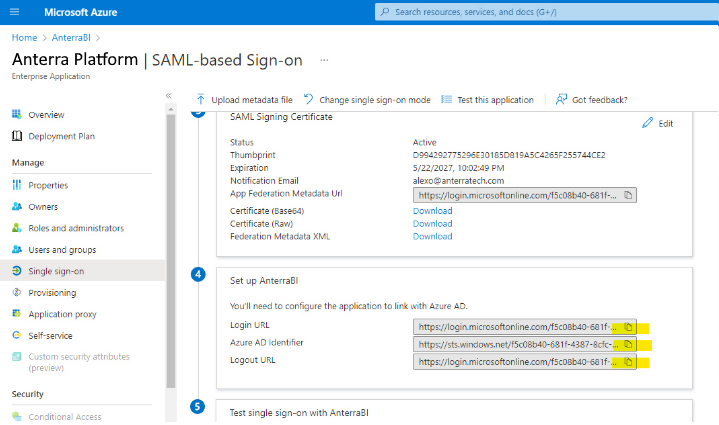719x425 pixels.
Task: Click the Overview icon in sidebar
Action: click(17, 114)
